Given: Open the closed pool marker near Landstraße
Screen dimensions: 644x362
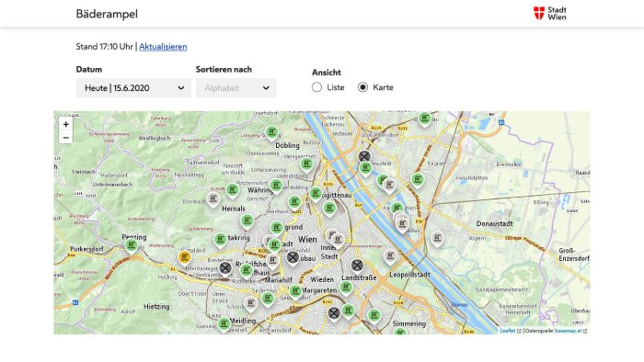Looking at the screenshot, I should (x=357, y=266).
